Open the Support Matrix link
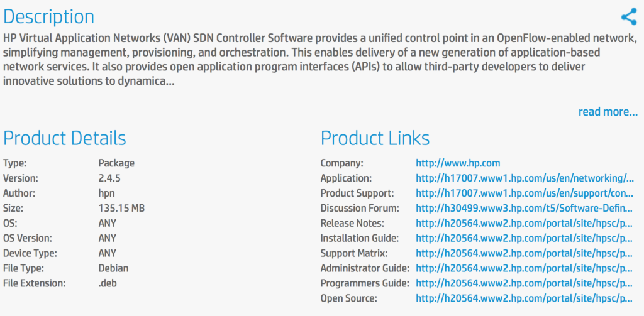Viewport: 644px width, 316px height. 525,253
